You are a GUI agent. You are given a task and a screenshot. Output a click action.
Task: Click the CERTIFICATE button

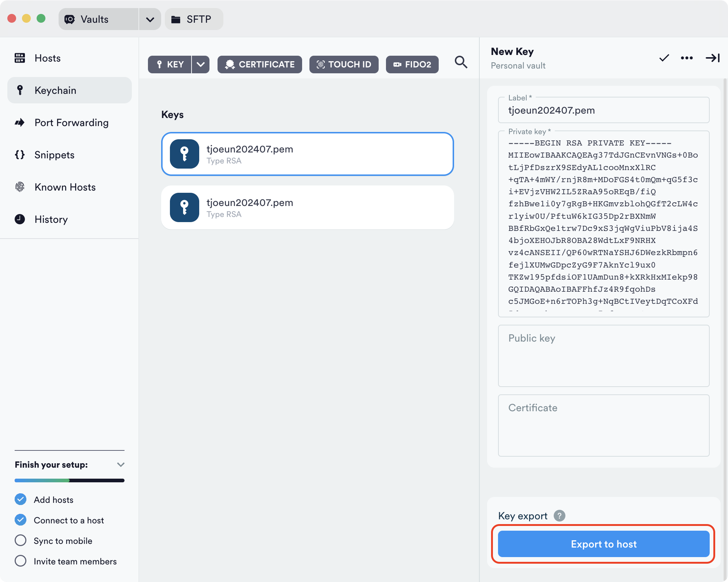coord(260,65)
